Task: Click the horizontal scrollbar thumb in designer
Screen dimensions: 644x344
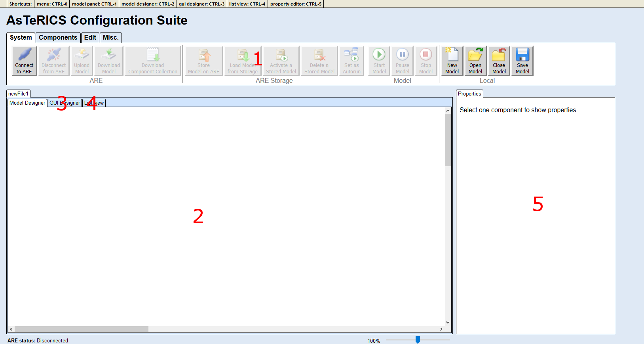Action: point(82,329)
